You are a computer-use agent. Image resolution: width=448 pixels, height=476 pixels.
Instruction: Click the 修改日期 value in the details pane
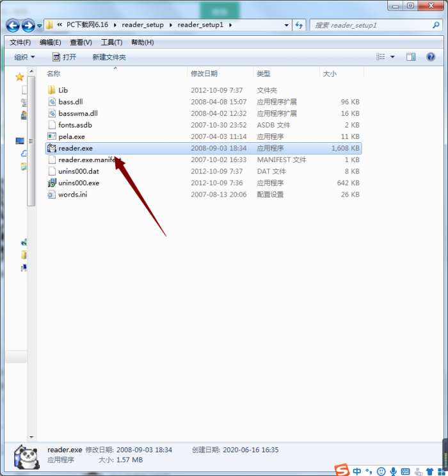point(144,450)
